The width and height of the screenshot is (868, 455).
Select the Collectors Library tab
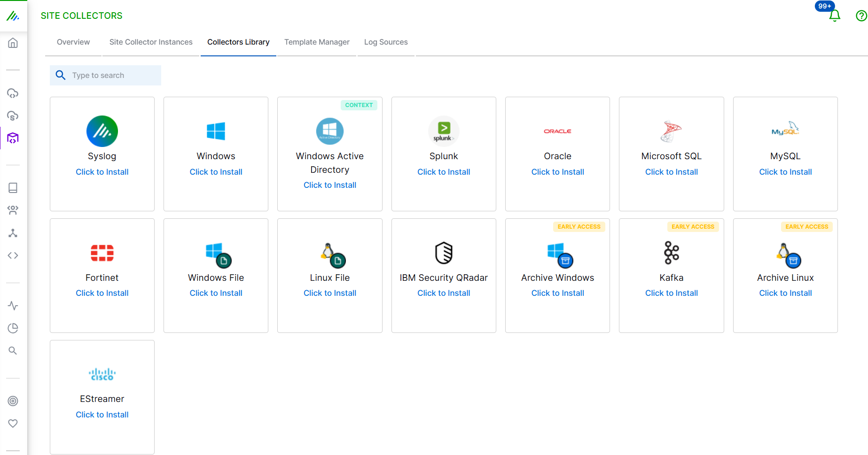point(238,42)
